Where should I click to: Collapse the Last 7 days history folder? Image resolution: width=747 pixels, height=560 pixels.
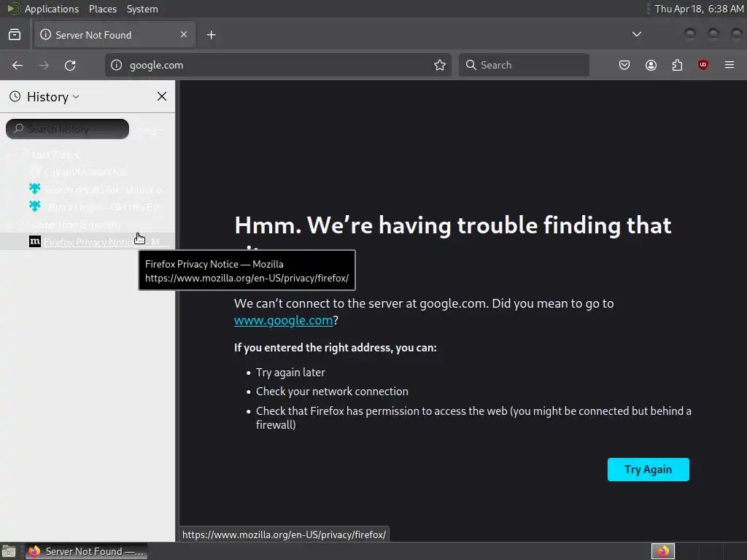9,155
